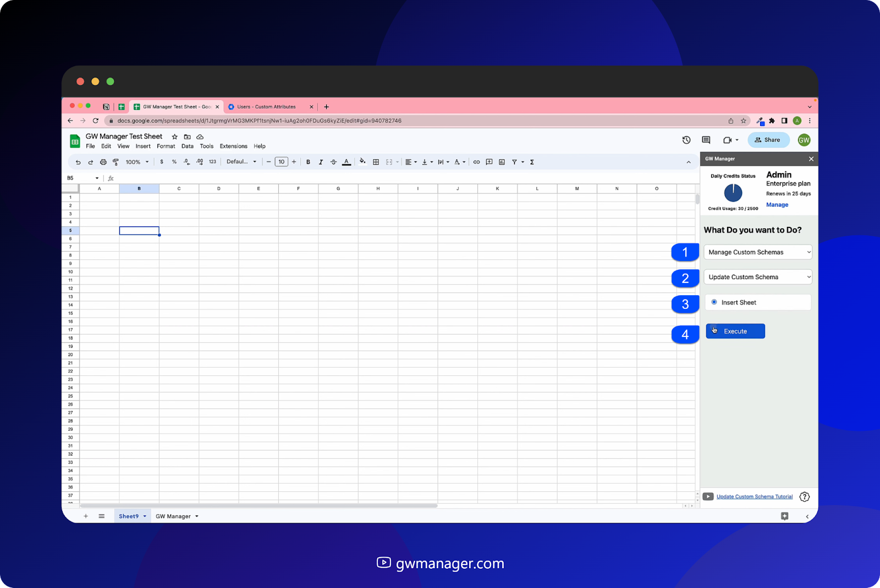Open the Data menu
Image resolution: width=880 pixels, height=588 pixels.
point(187,146)
